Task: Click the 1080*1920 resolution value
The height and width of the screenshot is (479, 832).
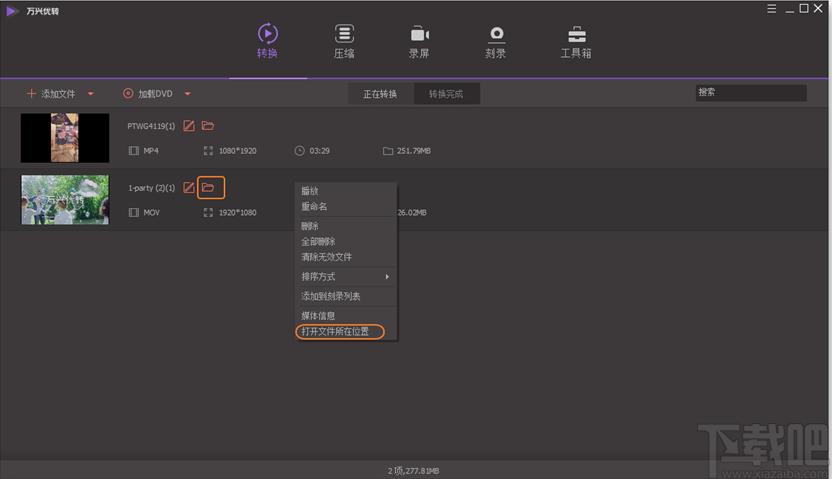Action: [x=238, y=151]
